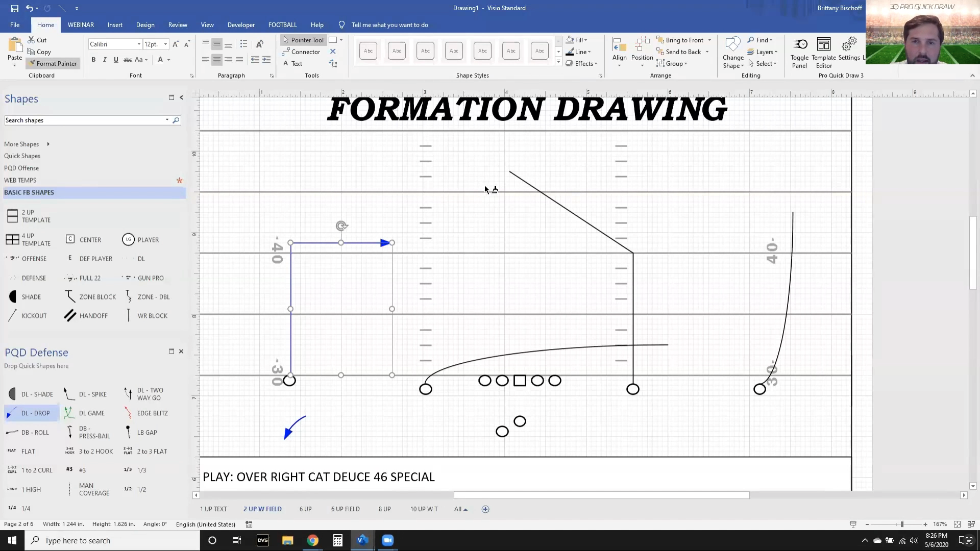Open the Developer ribbon tab
The width and height of the screenshot is (980, 551).
(x=241, y=25)
